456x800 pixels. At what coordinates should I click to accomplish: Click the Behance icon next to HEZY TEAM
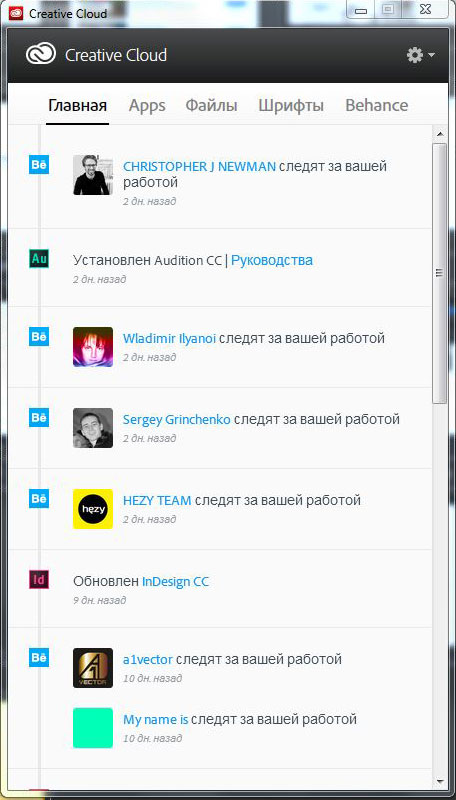39,498
